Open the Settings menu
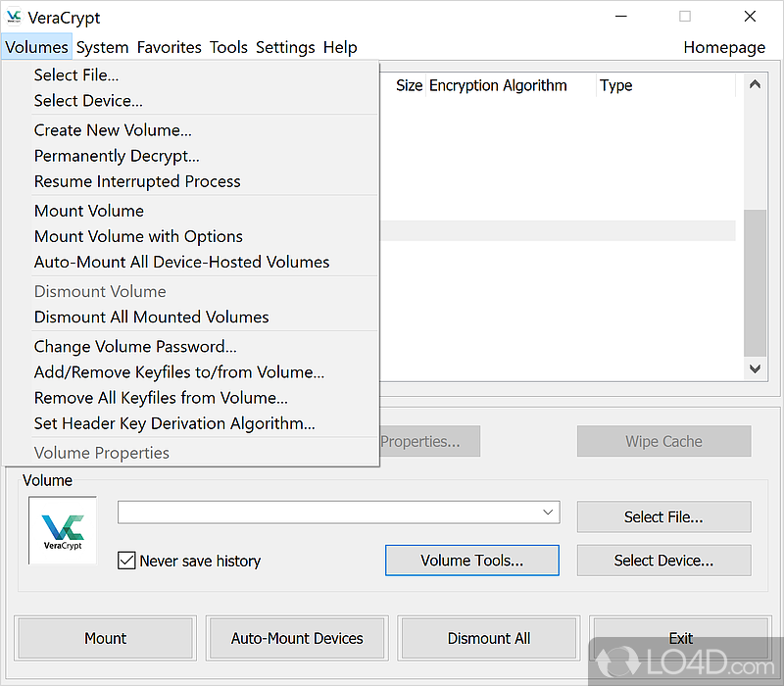784x686 pixels. (x=285, y=47)
